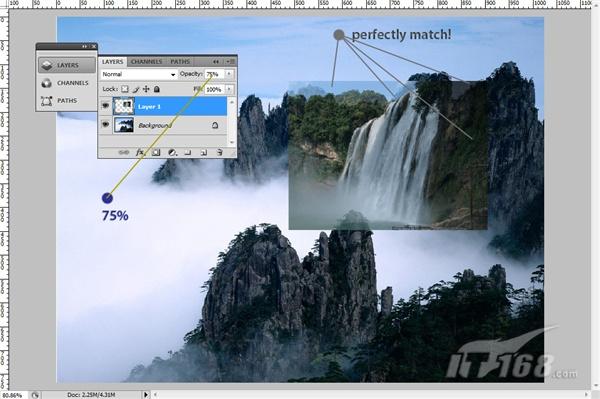This screenshot has width=600, height=399.
Task: Click the Background layer lock icon
Action: [x=215, y=125]
